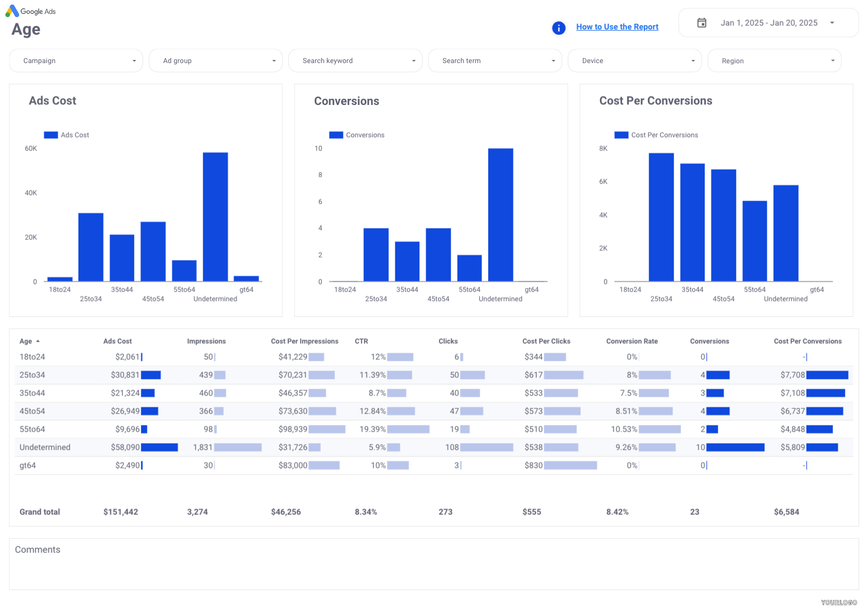Open the Region filter dropdown
Viewport: 868px width, 609px height.
[x=774, y=60]
